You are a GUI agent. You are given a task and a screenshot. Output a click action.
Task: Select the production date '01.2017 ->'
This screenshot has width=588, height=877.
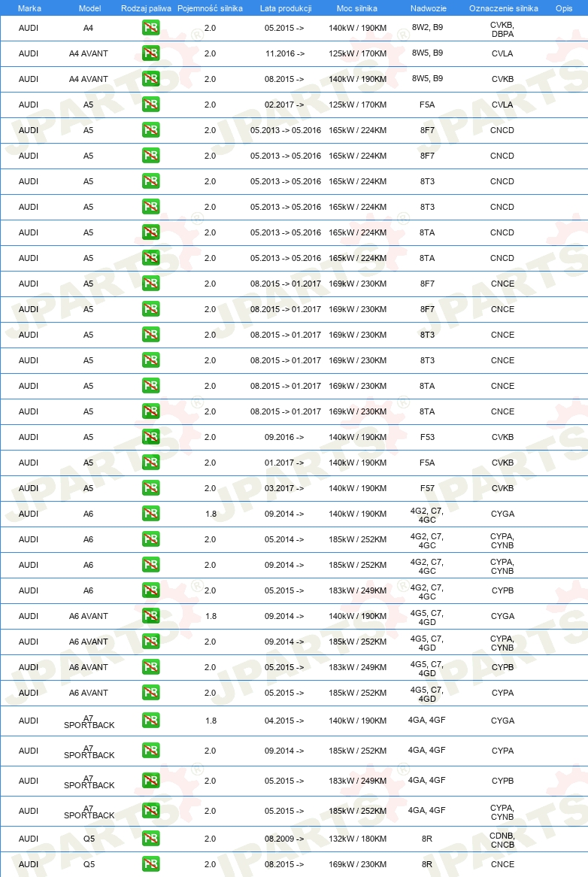point(284,463)
